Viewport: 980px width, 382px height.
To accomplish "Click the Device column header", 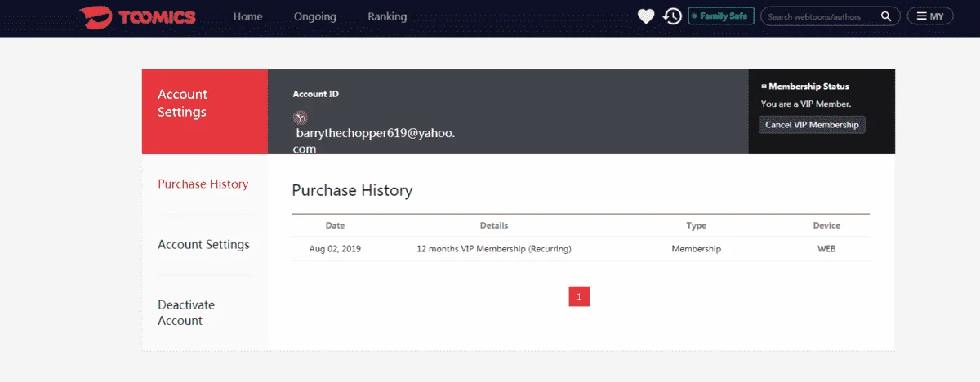I will 826,225.
